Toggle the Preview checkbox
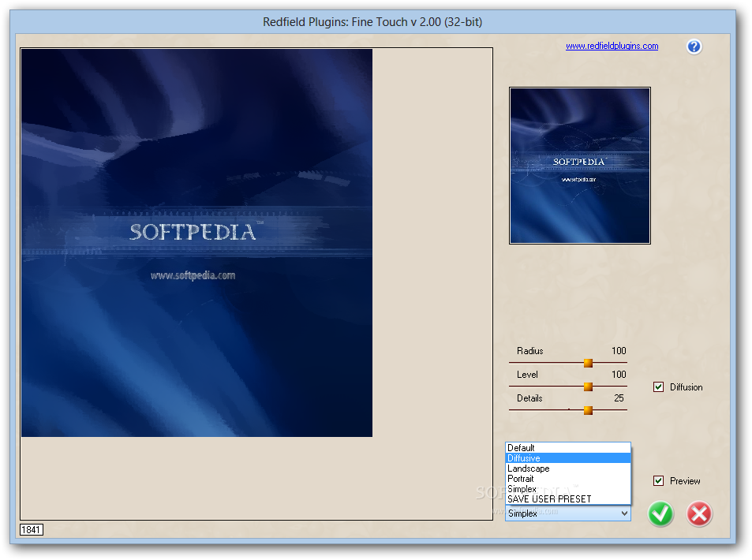The image size is (752, 560). coord(658,480)
